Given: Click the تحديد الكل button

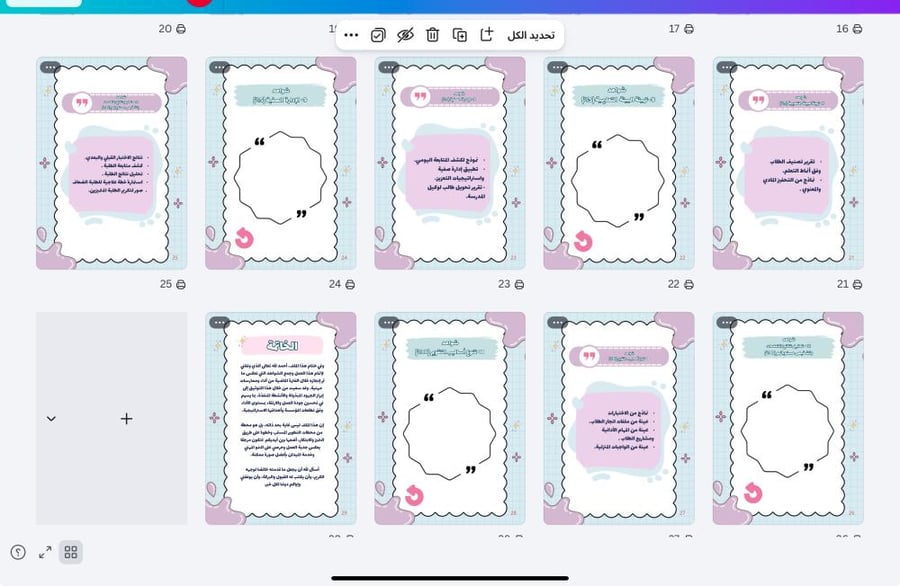Looking at the screenshot, I should point(531,36).
